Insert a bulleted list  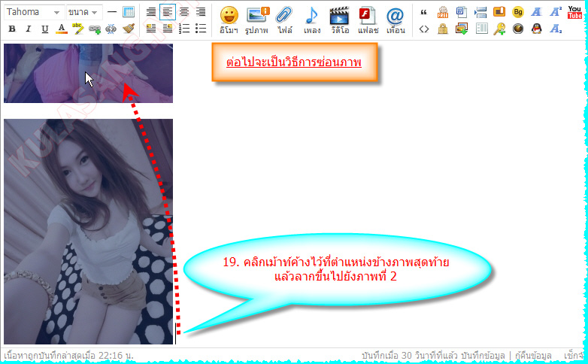click(x=201, y=29)
